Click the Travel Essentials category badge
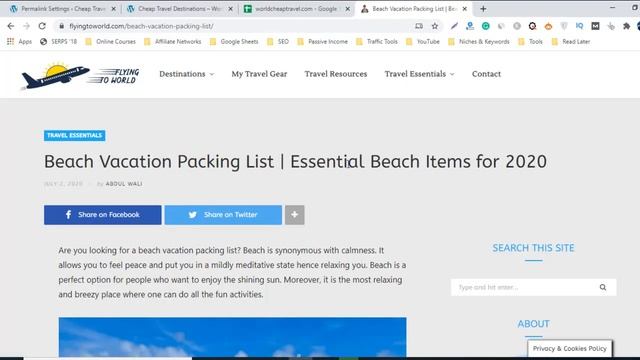The height and width of the screenshot is (360, 640). coord(75,136)
